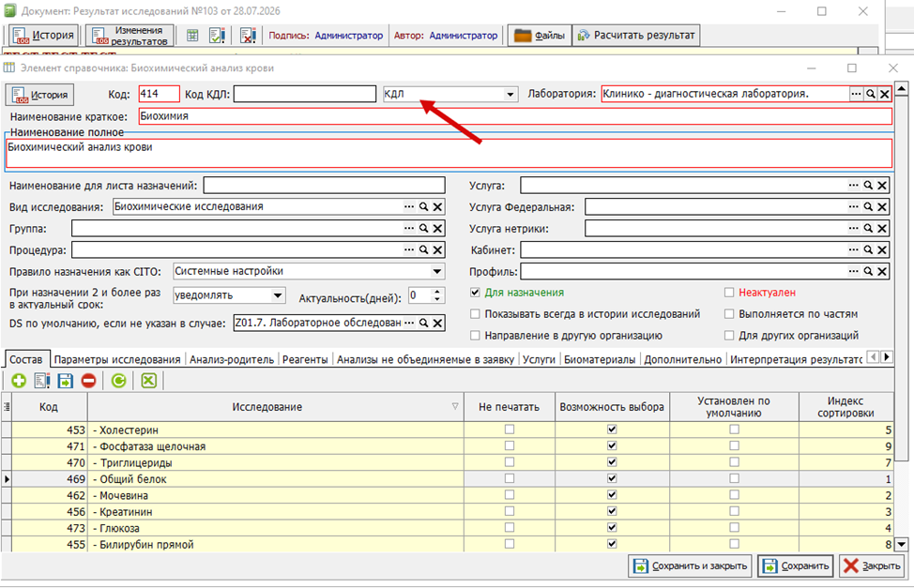The width and height of the screenshot is (914, 588).
Task: Search in Вид исследования field magnifier icon
Action: 424,207
